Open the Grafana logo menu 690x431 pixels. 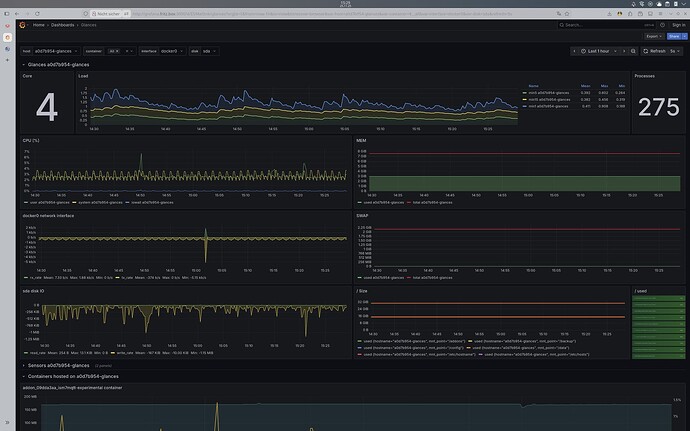22,25
